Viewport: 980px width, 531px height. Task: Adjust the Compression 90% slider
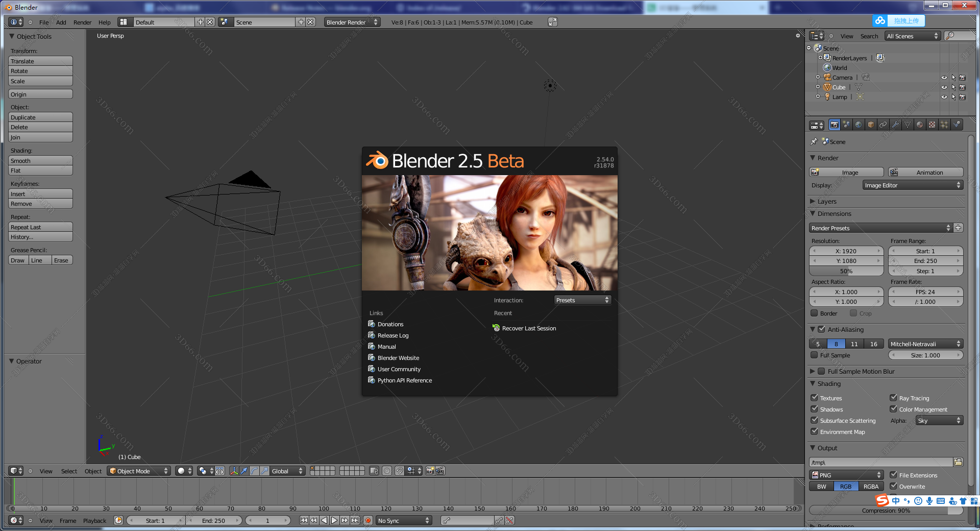[x=886, y=511]
